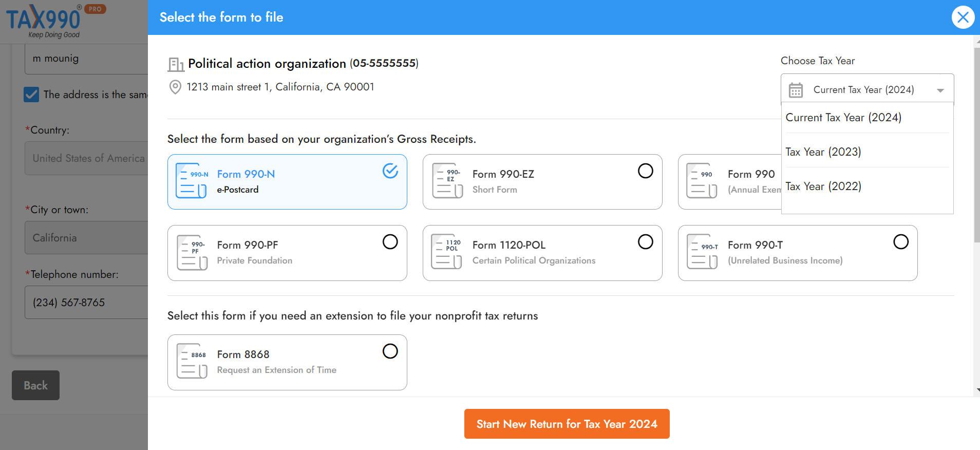The height and width of the screenshot is (450, 980).
Task: Click the Form 990-N document icon
Action: coord(192,181)
